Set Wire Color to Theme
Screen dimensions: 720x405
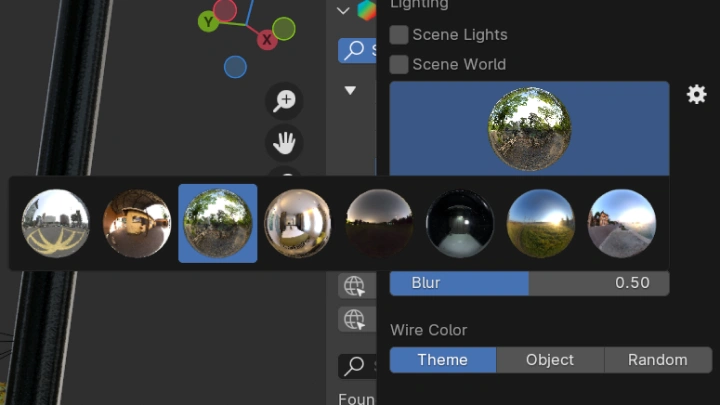(443, 360)
